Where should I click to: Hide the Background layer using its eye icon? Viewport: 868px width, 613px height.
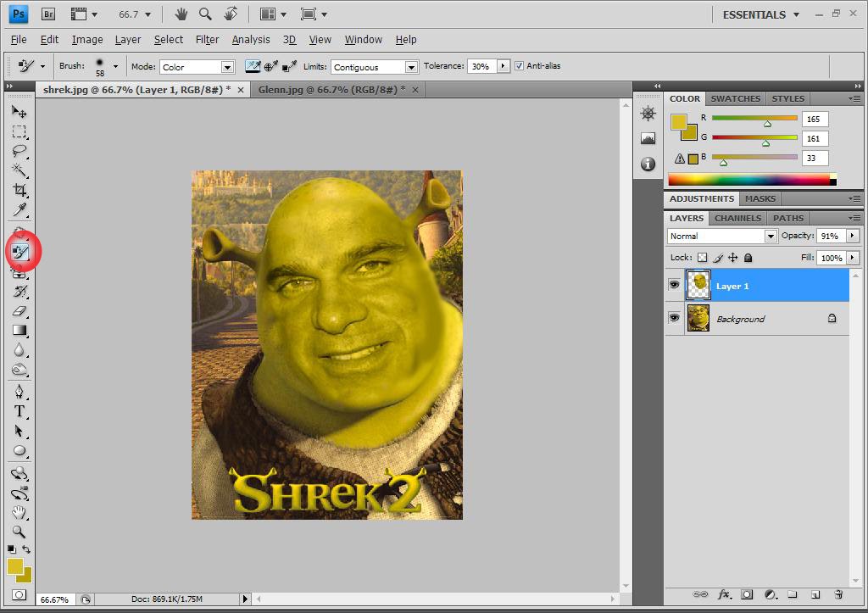674,318
